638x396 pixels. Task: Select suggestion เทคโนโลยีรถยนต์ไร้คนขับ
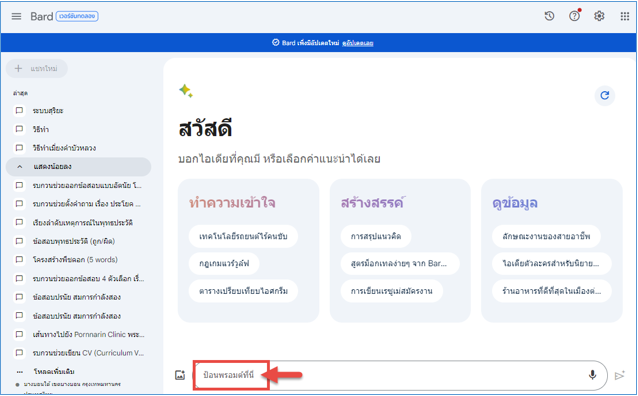click(243, 236)
